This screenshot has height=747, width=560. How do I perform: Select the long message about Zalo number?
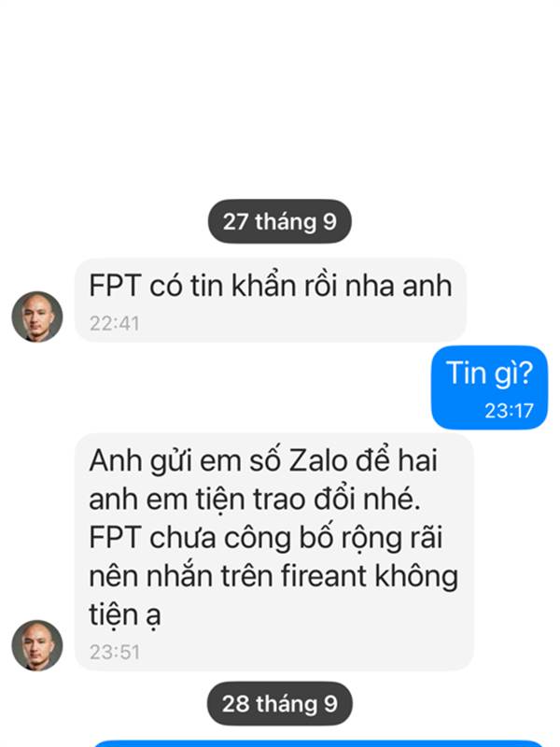coord(274,552)
